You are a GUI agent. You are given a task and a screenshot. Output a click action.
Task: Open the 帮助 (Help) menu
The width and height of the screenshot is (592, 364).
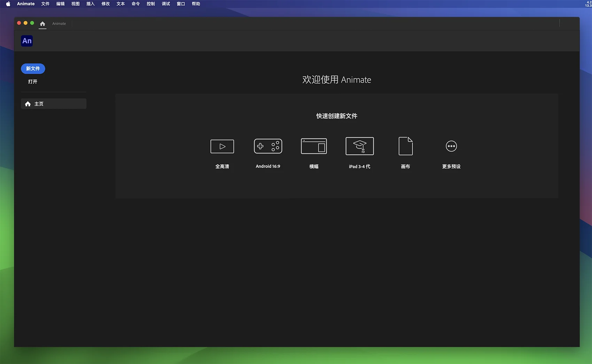click(x=196, y=4)
